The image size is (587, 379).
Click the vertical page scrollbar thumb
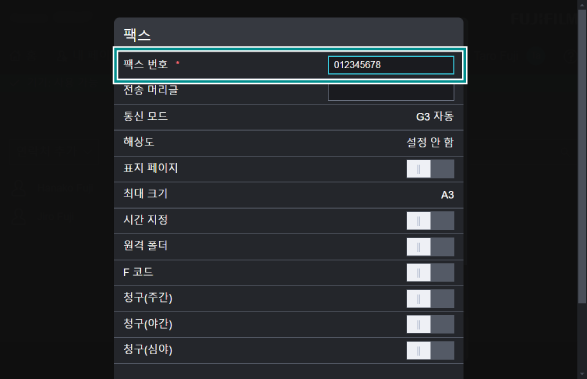582,157
